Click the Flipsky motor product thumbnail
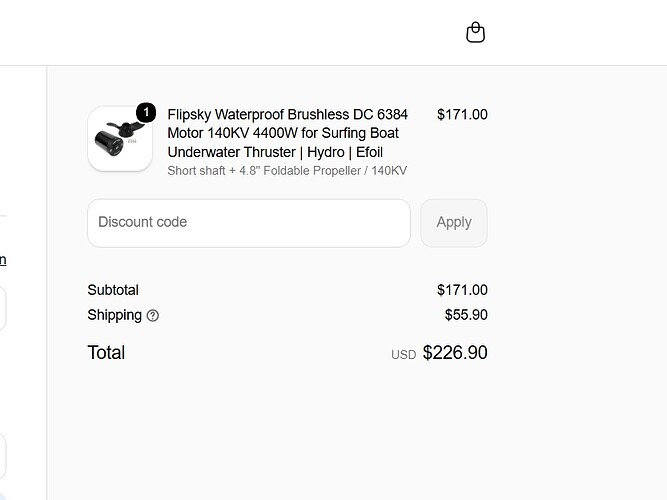This screenshot has width=667, height=500. (x=120, y=139)
